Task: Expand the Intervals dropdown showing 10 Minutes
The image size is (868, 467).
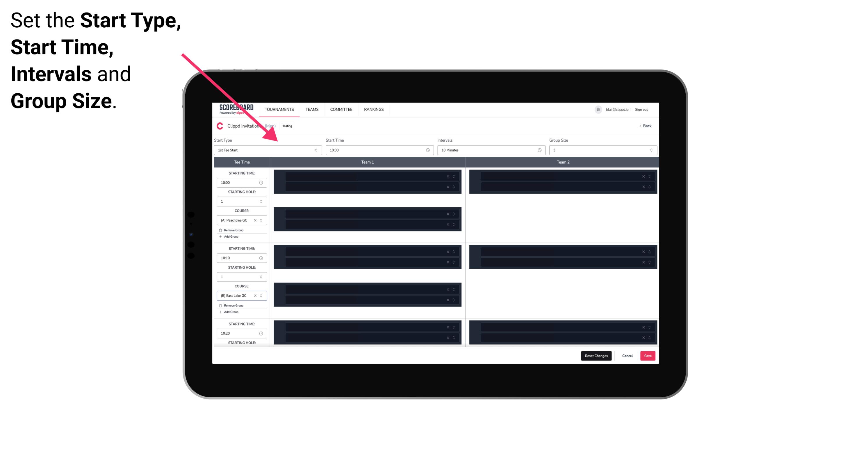Action: (490, 150)
